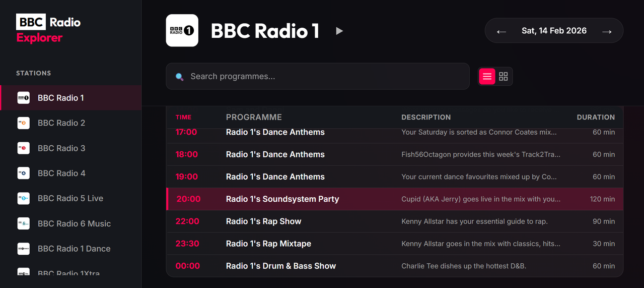Select BBC Radio 2 station
The image size is (644, 288).
pyautogui.click(x=71, y=123)
